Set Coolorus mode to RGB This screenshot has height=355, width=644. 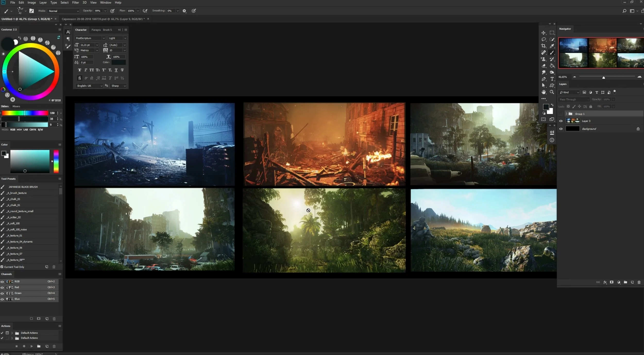13,130
